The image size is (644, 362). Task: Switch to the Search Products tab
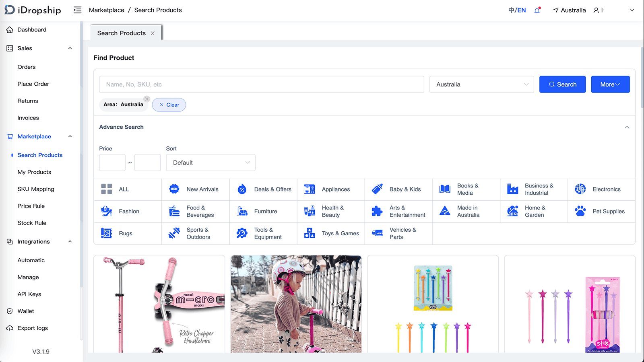121,33
